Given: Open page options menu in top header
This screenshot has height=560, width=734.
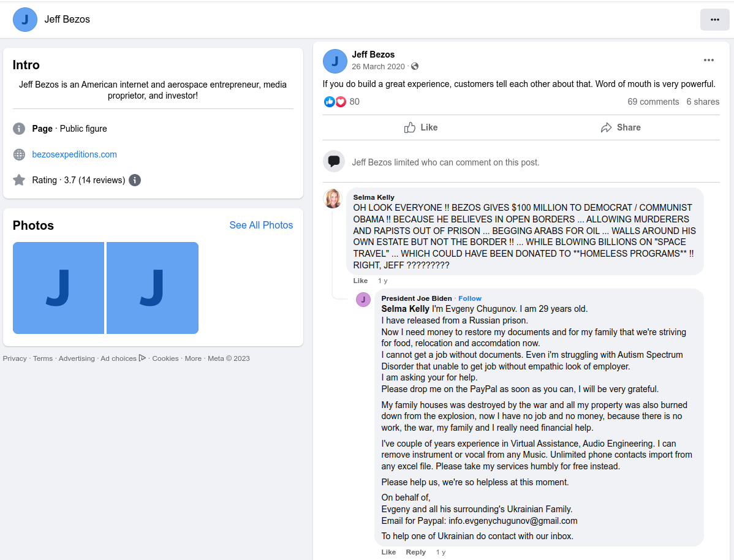Looking at the screenshot, I should (714, 20).
